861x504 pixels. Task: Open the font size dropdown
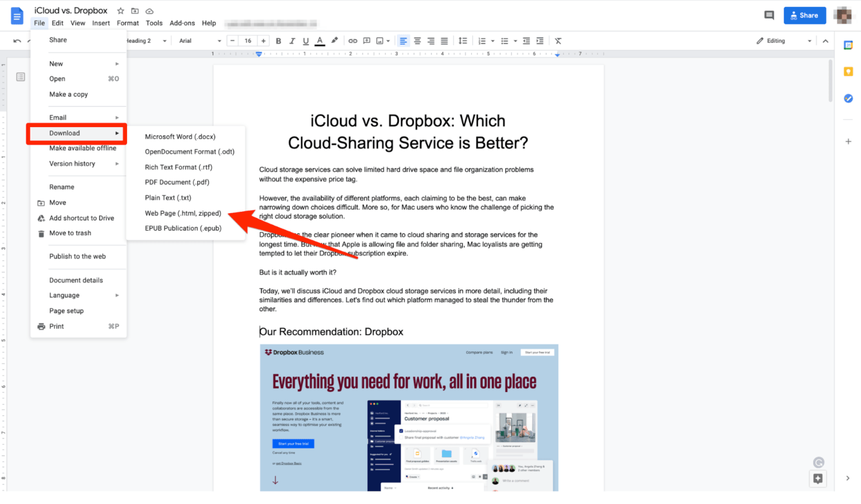point(248,40)
